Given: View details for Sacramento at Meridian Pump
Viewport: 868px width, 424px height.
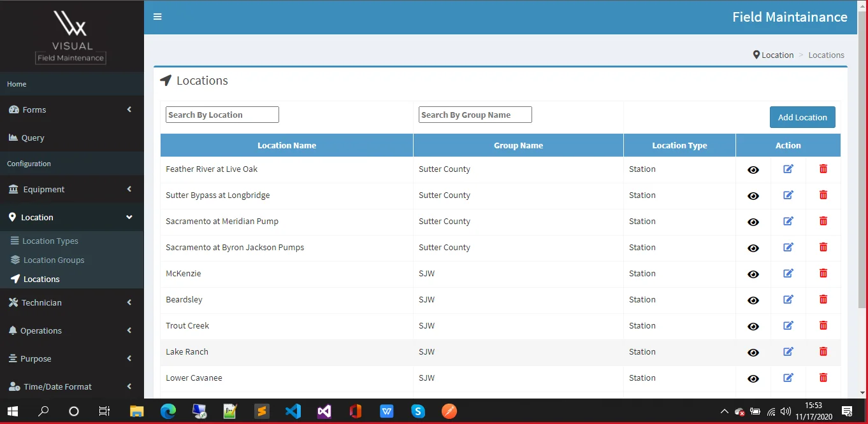Looking at the screenshot, I should point(753,222).
